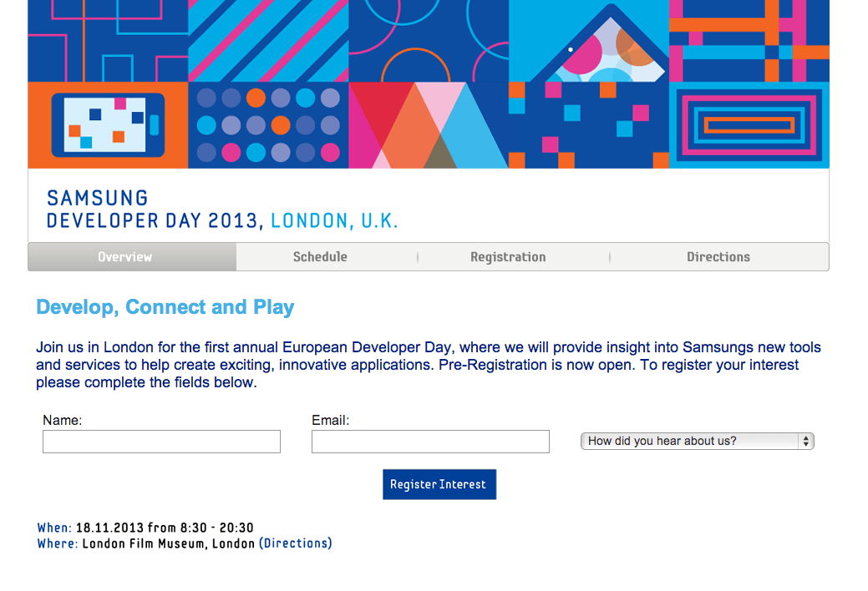Click the scattered pixel squares banner tile

pyautogui.click(x=589, y=125)
